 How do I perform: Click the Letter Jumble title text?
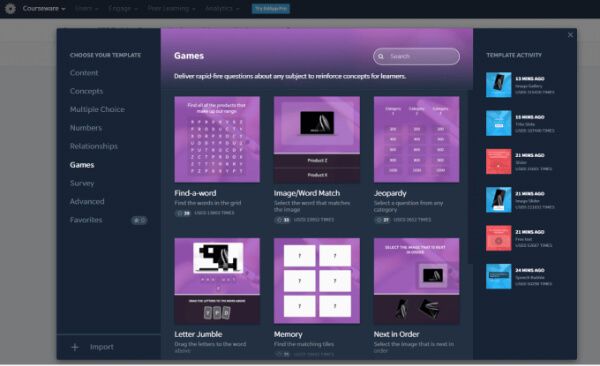click(x=198, y=334)
